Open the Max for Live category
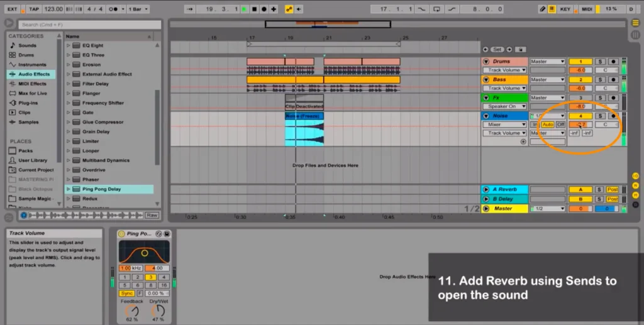Image resolution: width=644 pixels, height=325 pixels. (x=33, y=94)
